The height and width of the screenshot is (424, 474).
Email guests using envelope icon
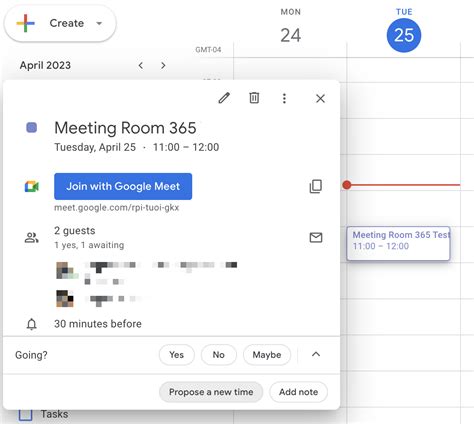pyautogui.click(x=316, y=237)
